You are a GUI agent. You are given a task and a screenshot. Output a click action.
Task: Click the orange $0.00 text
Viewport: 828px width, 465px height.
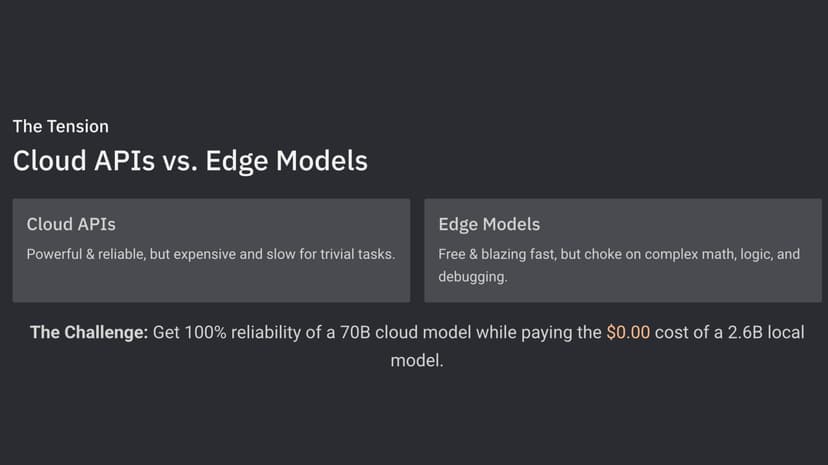tap(628, 333)
